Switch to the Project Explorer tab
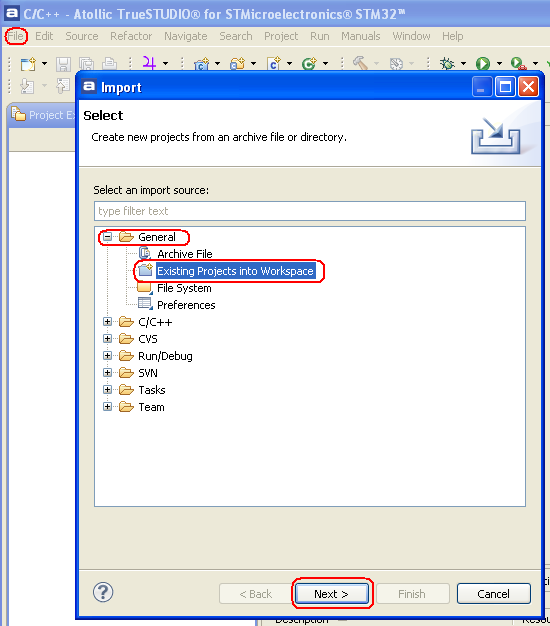The height and width of the screenshot is (626, 550). [43, 115]
